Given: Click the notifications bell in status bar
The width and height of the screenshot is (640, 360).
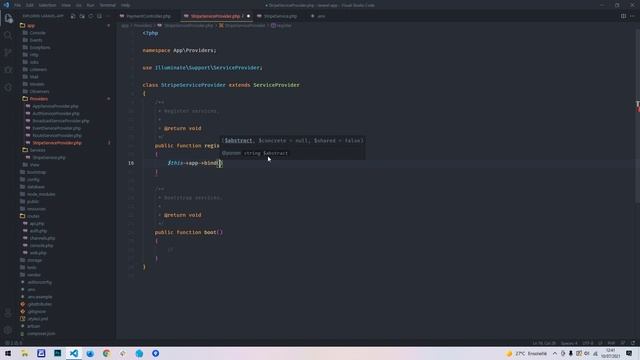Looking at the screenshot, I should (x=633, y=343).
